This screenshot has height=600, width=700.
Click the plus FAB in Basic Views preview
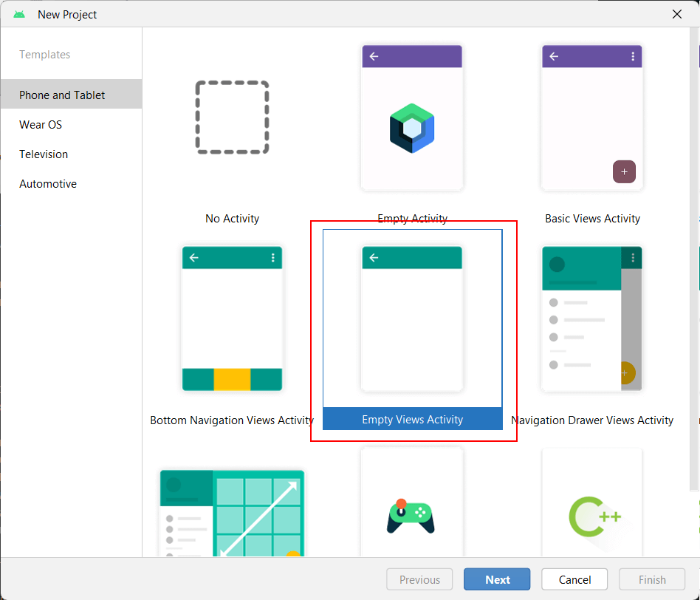click(624, 171)
